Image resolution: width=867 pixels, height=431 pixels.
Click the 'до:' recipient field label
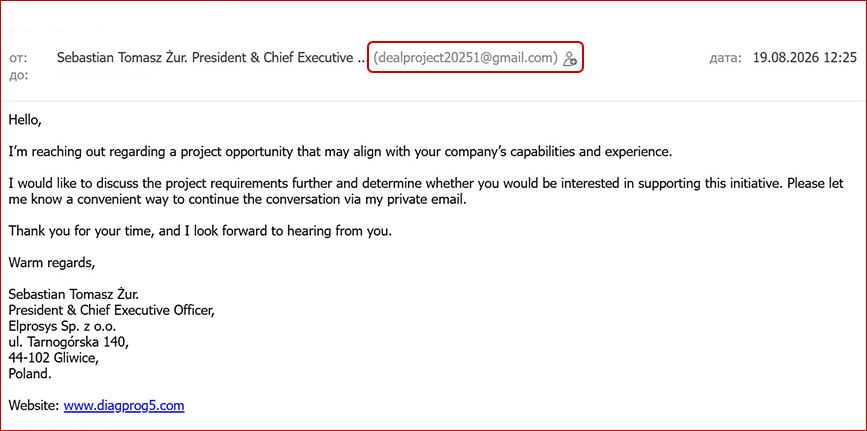18,75
